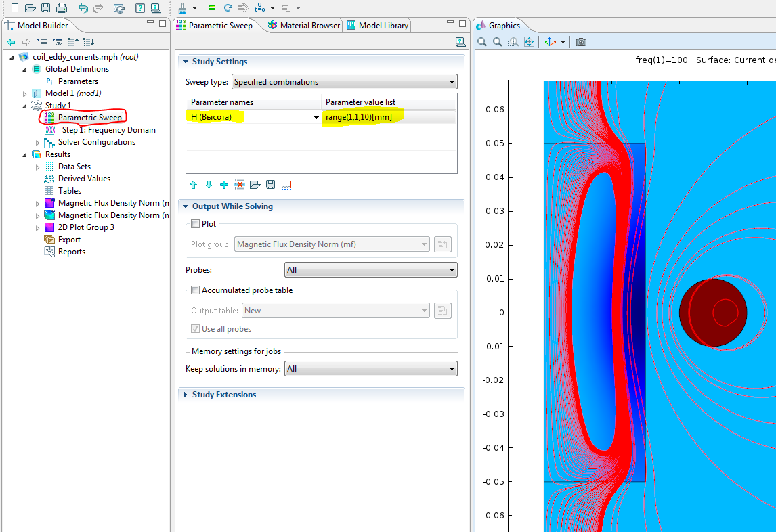776x532 pixels.
Task: Undo the last action
Action: coord(83,8)
